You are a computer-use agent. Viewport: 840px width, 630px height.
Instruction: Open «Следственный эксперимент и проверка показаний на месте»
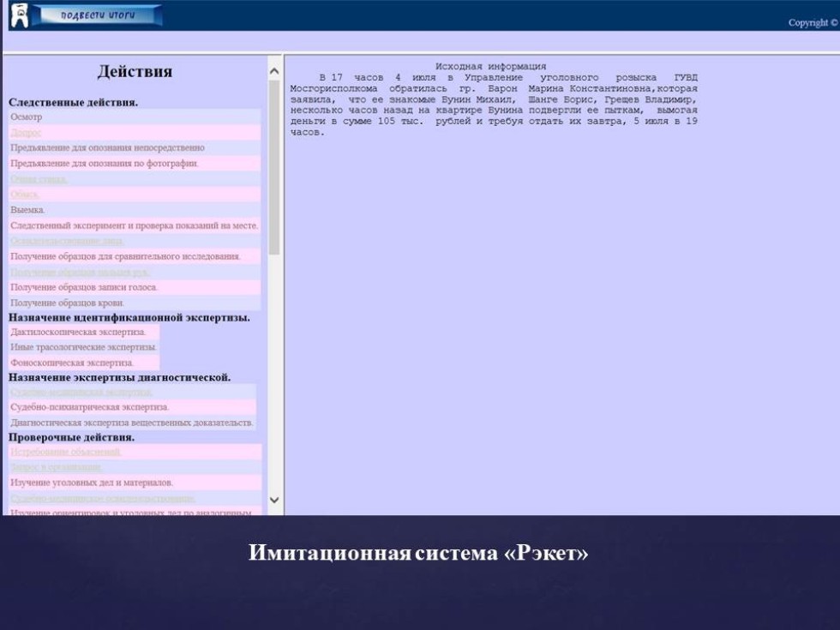[134, 225]
